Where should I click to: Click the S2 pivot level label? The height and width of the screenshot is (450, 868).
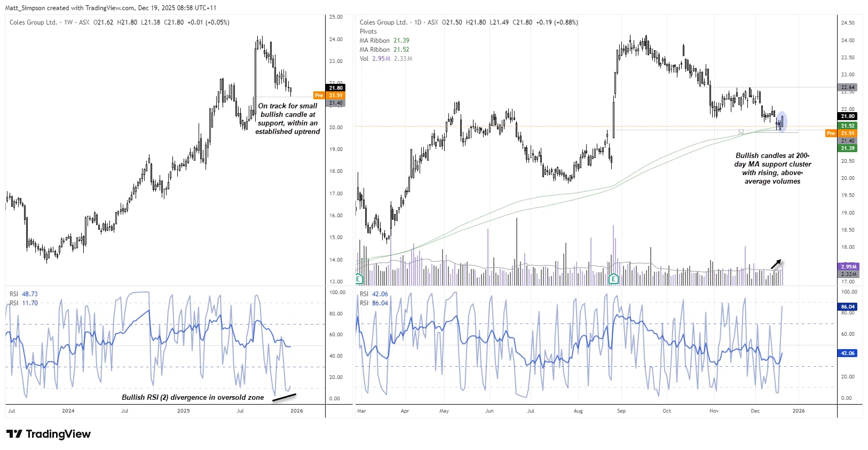(x=741, y=131)
